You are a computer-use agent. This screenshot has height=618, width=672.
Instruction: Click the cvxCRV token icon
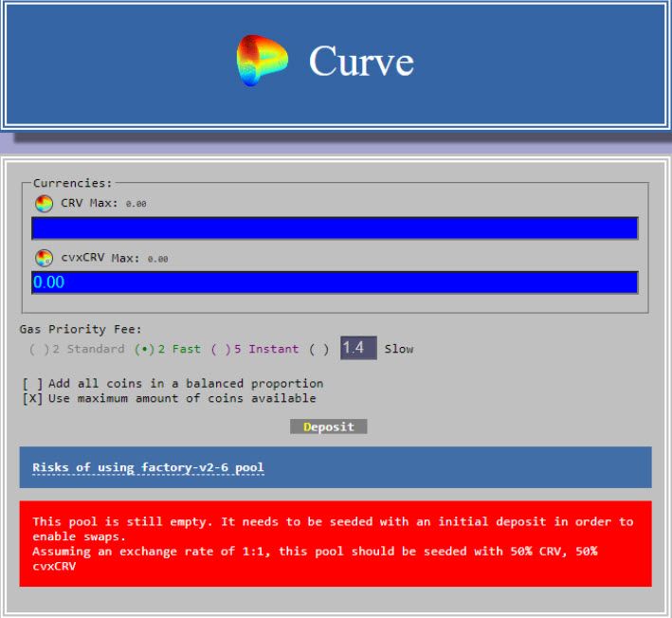coord(44,258)
